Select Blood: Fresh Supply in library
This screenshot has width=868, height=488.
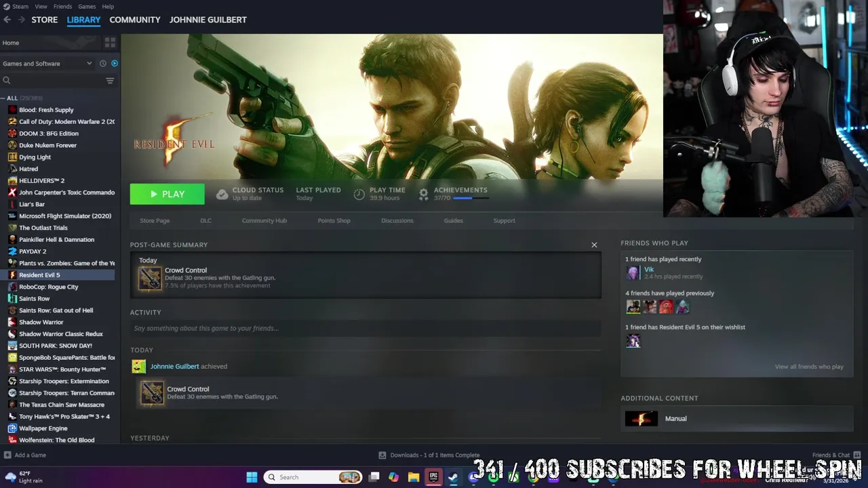tap(46, 110)
